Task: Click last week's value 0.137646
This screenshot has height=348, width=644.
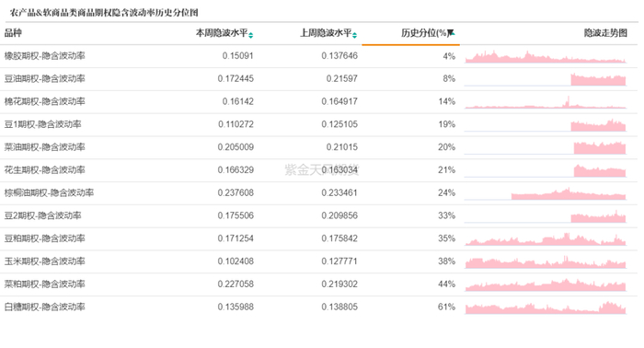Action: coord(339,56)
